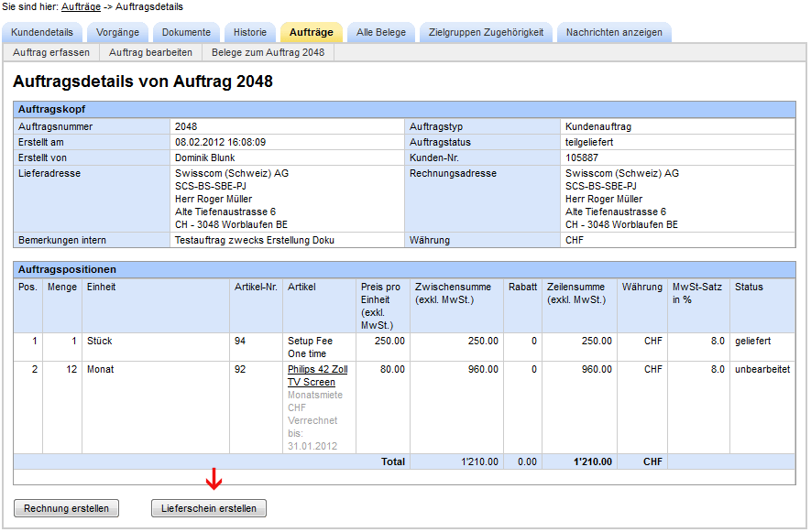Image resolution: width=811 pixels, height=532 pixels.
Task: Click article number 92
Action: [x=240, y=370]
